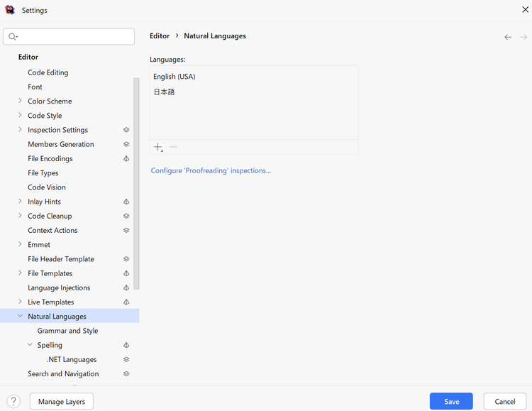Select Code Vision in the tree

[x=47, y=187]
